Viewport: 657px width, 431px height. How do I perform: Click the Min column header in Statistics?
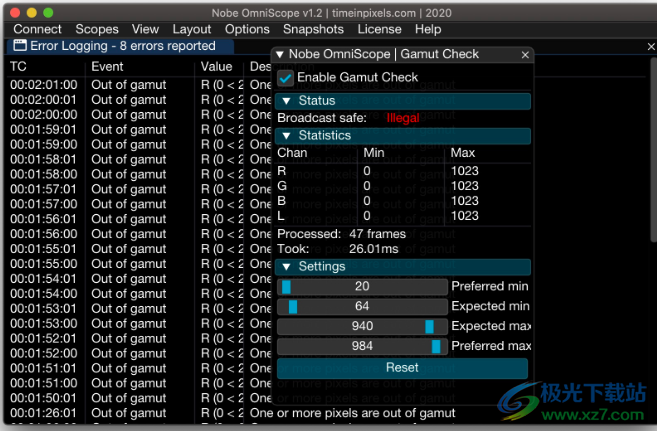pyautogui.click(x=374, y=153)
